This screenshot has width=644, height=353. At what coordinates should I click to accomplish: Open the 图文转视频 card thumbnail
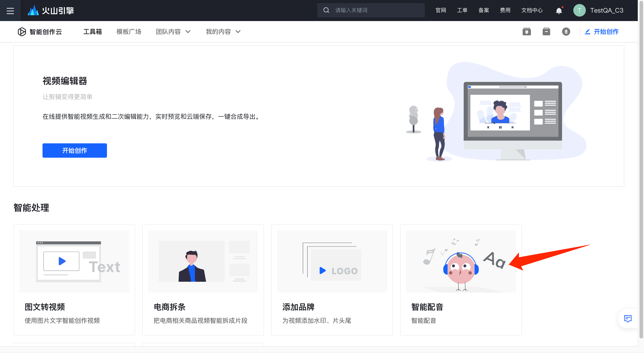tap(74, 261)
